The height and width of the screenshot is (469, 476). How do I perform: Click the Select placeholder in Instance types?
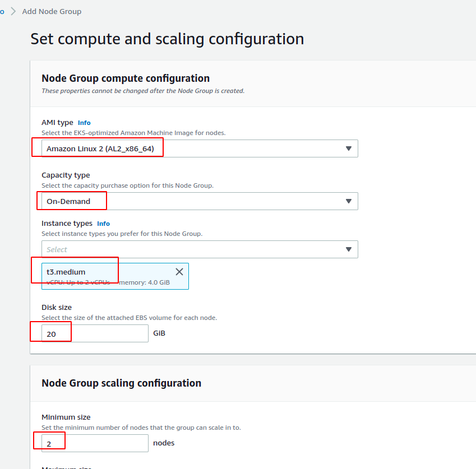pyautogui.click(x=57, y=249)
